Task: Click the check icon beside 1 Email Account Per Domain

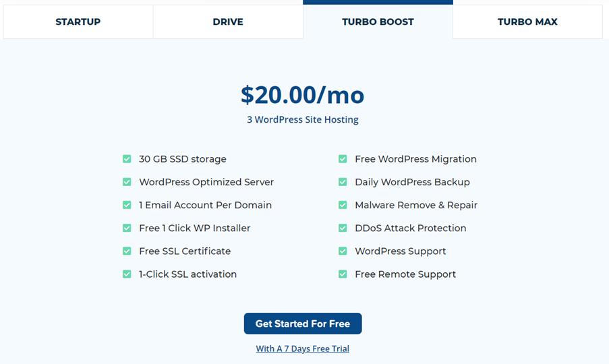Action: tap(127, 205)
